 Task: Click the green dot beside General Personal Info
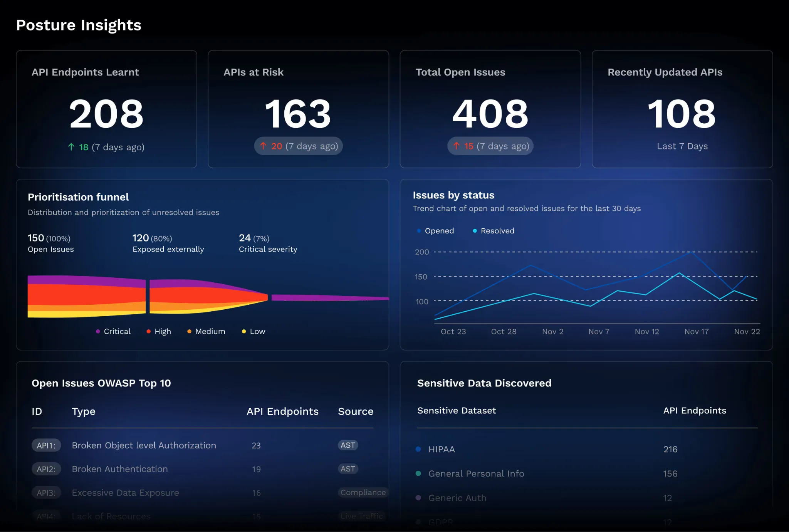(x=418, y=473)
